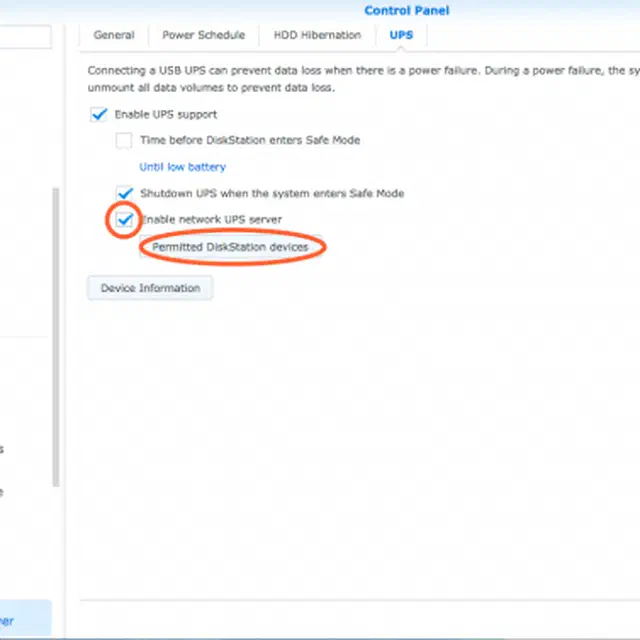Click the highlighted sidebar item at bottom

click(x=25, y=619)
